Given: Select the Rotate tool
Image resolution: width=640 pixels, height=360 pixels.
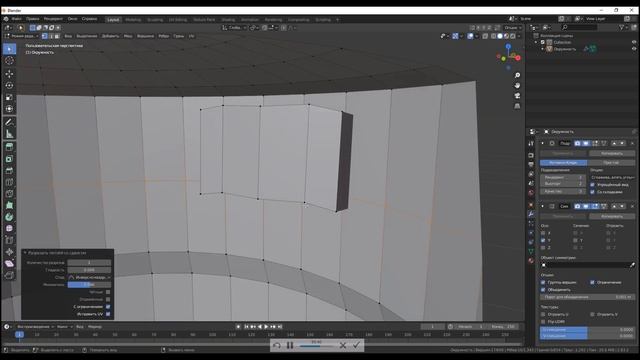Looking at the screenshot, I should click(x=9, y=86).
